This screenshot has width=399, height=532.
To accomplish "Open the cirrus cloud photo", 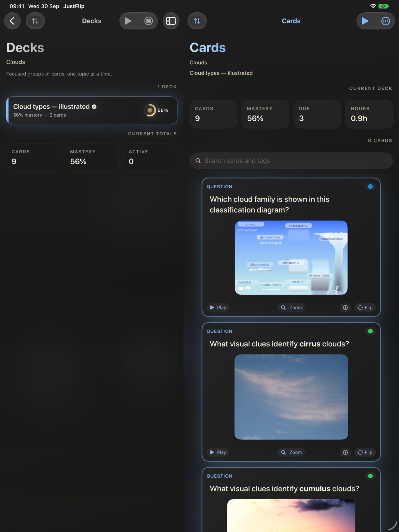I will 291,397.
